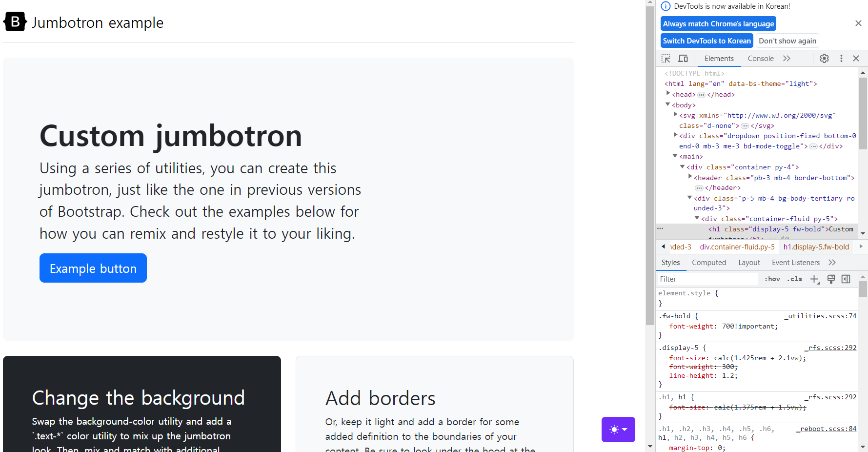
Task: Open the actions dots on selected h1 row
Action: (x=660, y=228)
